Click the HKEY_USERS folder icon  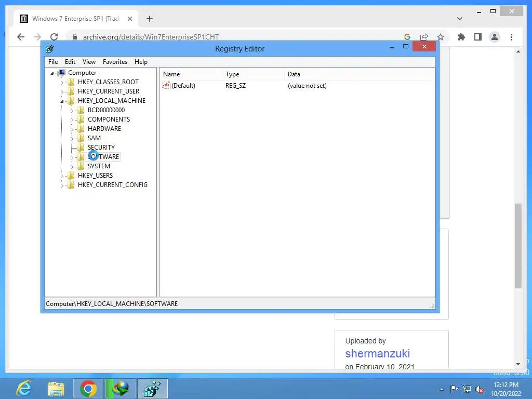71,176
